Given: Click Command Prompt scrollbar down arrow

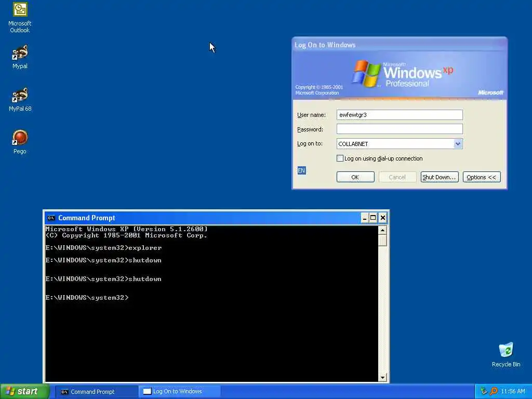Looking at the screenshot, I should pos(382,377).
